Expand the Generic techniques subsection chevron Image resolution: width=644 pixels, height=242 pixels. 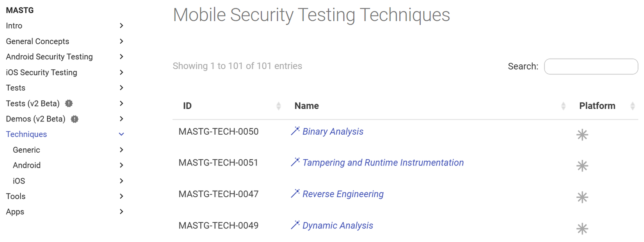121,150
